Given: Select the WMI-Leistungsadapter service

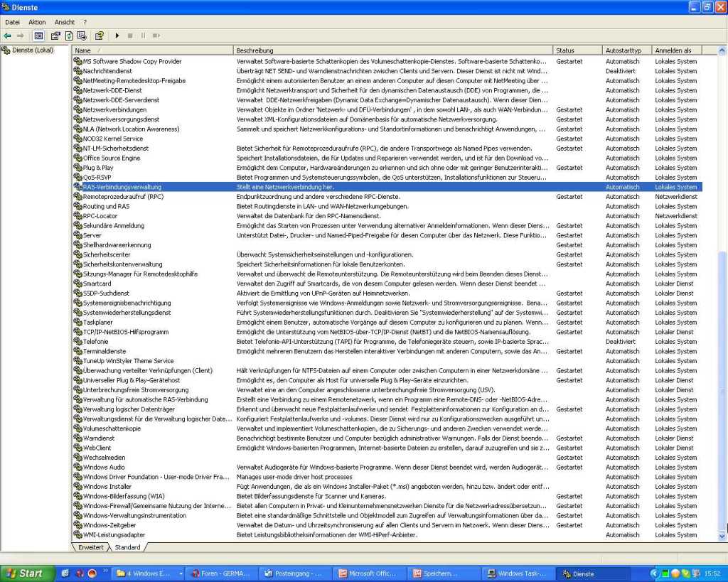Looking at the screenshot, I should [x=114, y=535].
